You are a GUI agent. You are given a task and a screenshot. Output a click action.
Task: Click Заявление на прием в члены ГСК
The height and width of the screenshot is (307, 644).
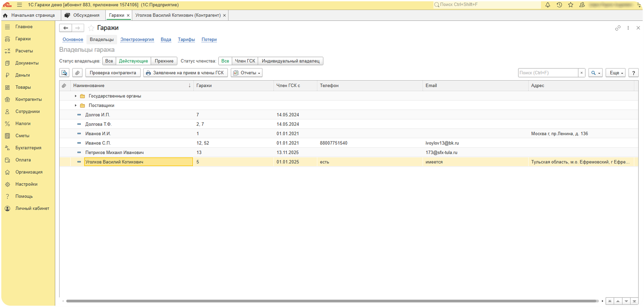pos(185,73)
